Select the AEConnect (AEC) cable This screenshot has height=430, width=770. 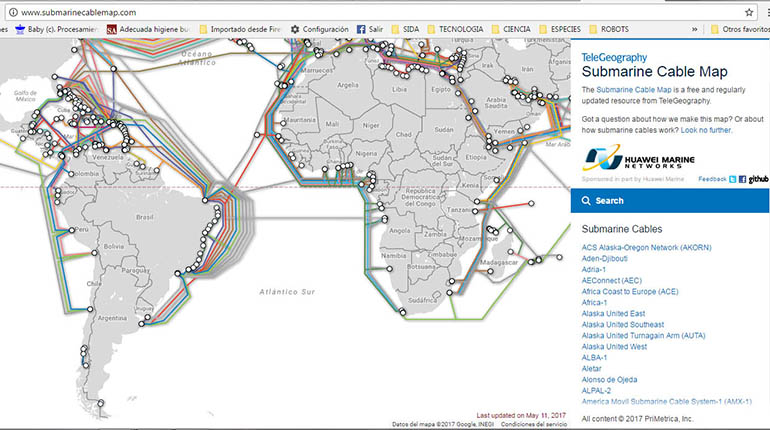click(x=611, y=280)
